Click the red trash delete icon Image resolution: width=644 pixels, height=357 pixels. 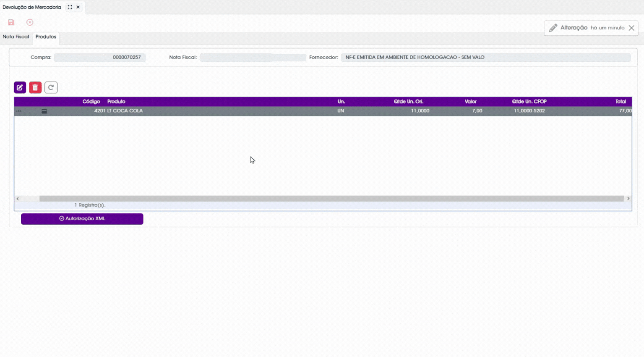[35, 87]
